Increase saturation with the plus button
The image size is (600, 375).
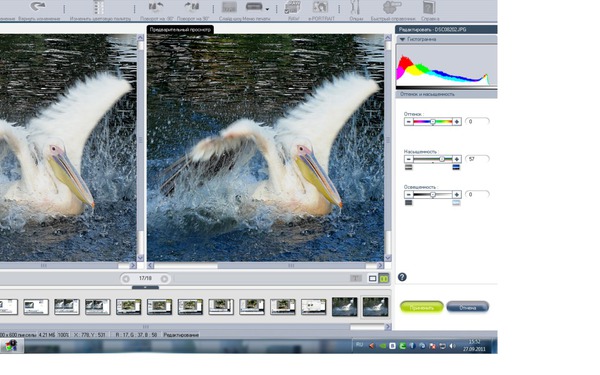click(457, 159)
